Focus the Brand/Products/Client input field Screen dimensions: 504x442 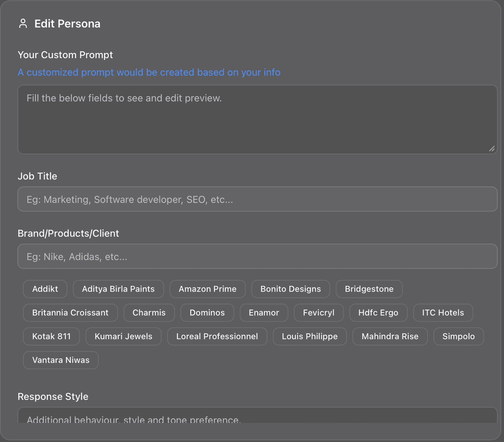pos(257,256)
